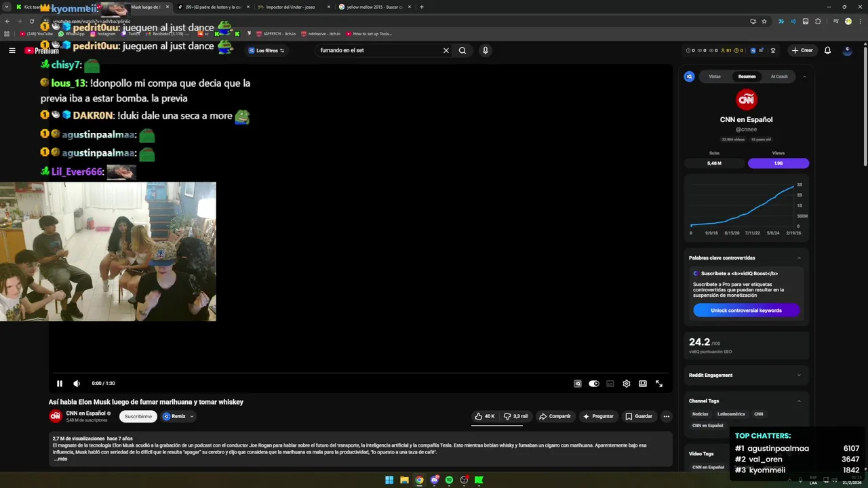
Task: Click the Latinoamérica channel tag
Action: (x=731, y=414)
